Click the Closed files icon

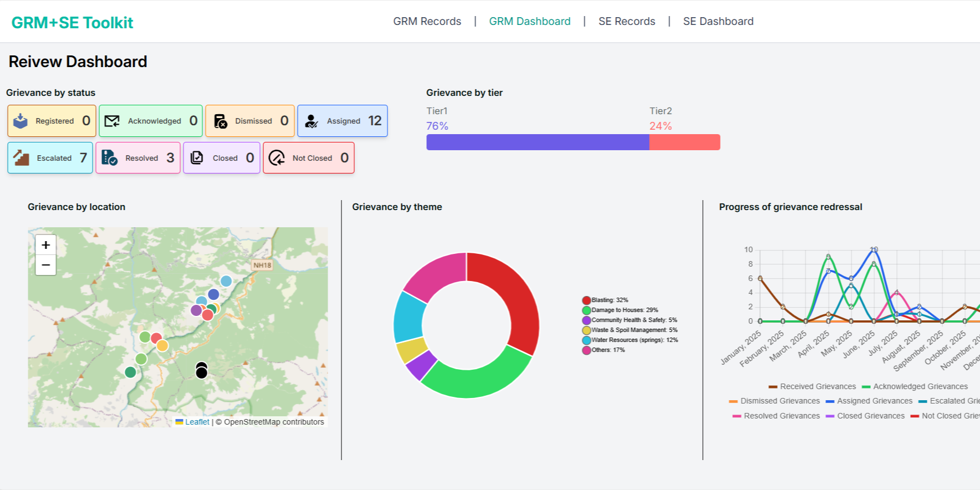[x=197, y=158]
